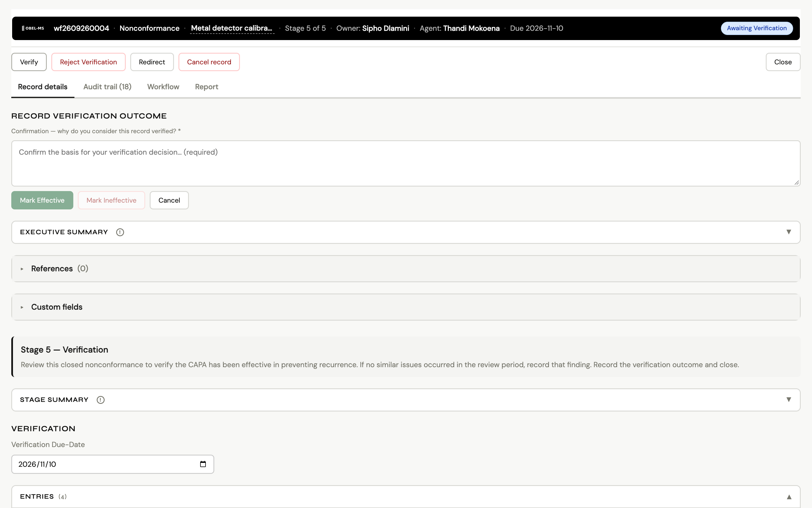Cancel the verification outcome form

169,200
